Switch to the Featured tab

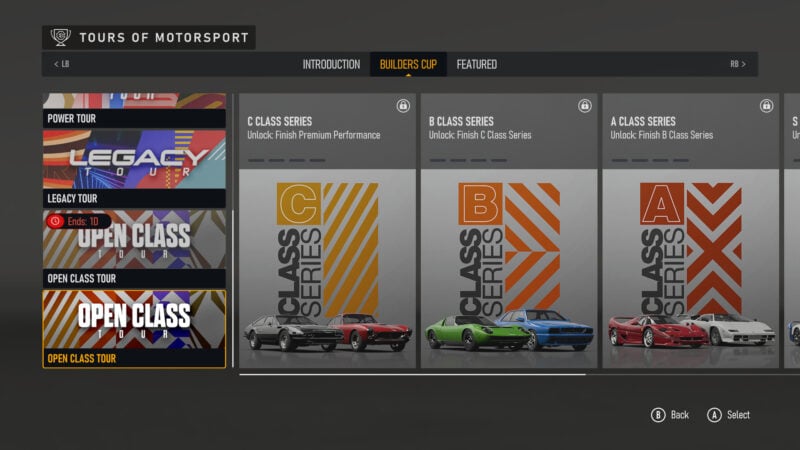[477, 64]
